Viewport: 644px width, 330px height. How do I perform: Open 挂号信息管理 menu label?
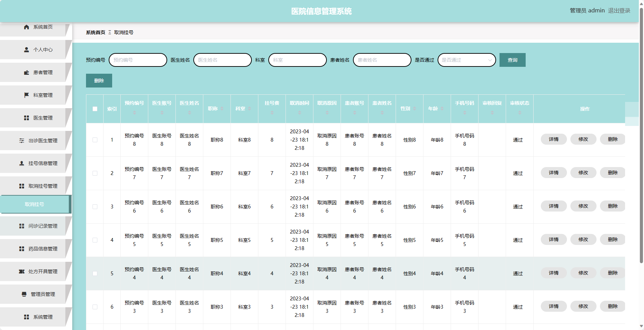tap(43, 163)
